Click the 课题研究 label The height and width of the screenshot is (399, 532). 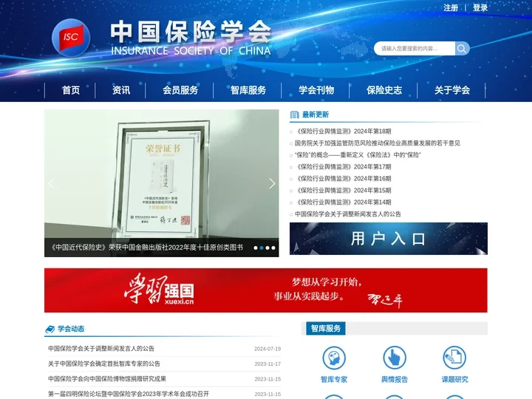click(454, 380)
